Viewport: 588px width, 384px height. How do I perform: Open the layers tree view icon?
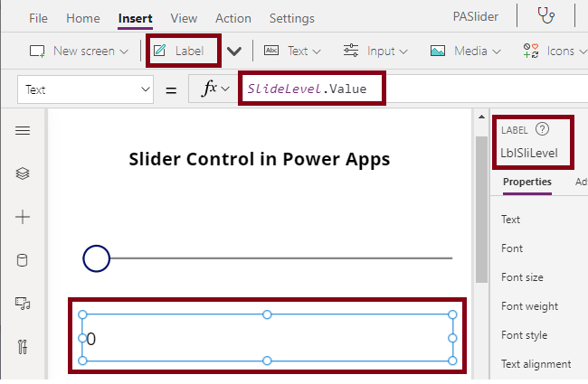click(x=23, y=173)
